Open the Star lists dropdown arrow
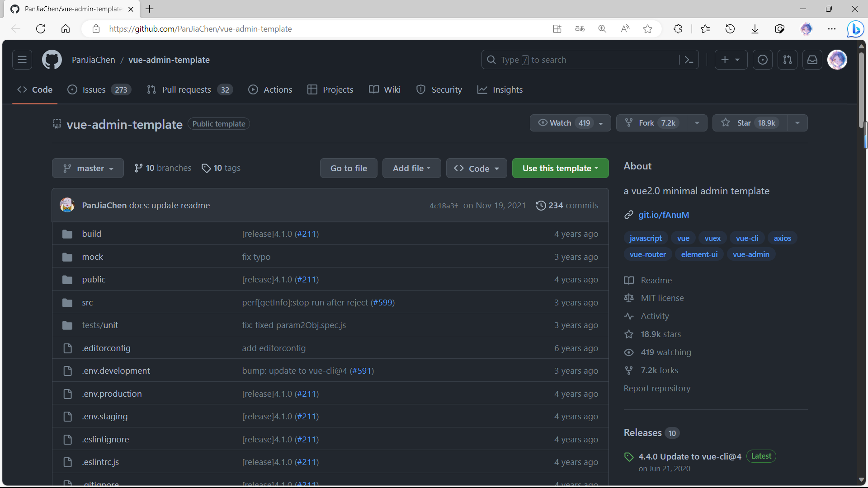 click(797, 123)
